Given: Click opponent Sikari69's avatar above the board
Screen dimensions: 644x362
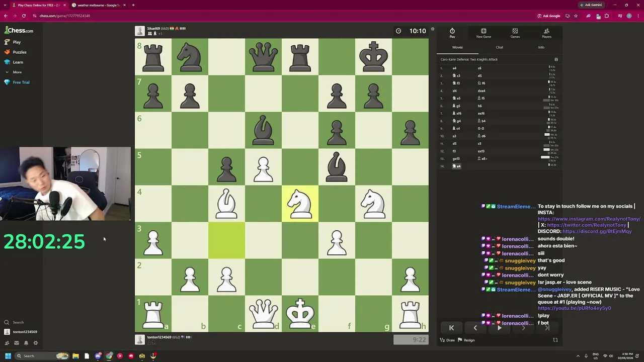Looking at the screenshot, I should click(140, 31).
